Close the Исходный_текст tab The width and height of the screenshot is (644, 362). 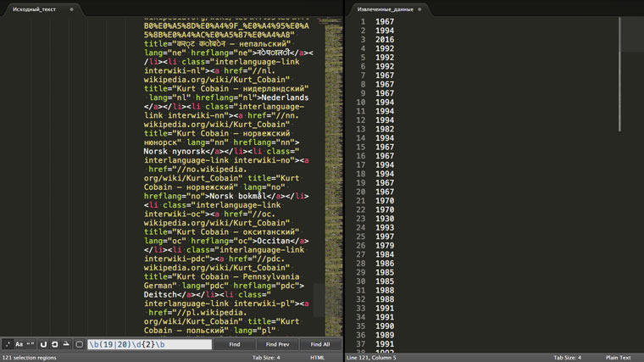(x=71, y=8)
